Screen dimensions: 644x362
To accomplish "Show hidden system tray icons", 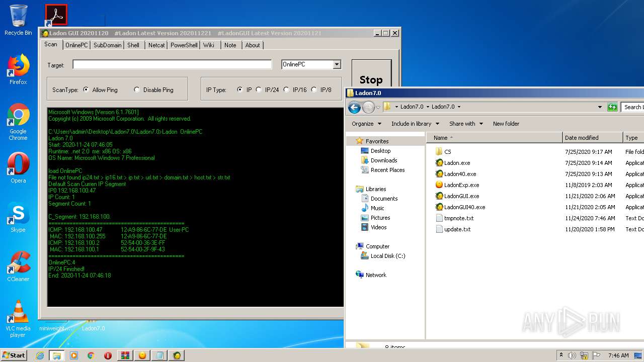I will point(561,355).
